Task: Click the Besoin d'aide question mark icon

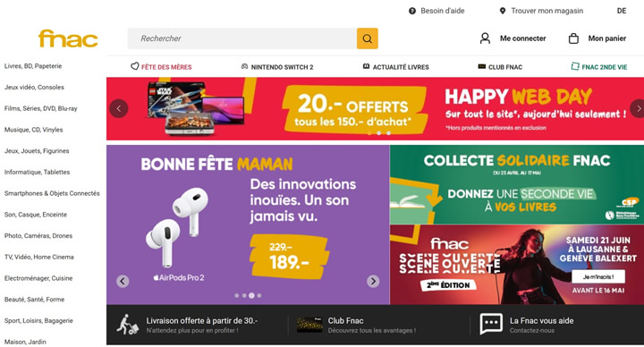Action: coord(412,11)
